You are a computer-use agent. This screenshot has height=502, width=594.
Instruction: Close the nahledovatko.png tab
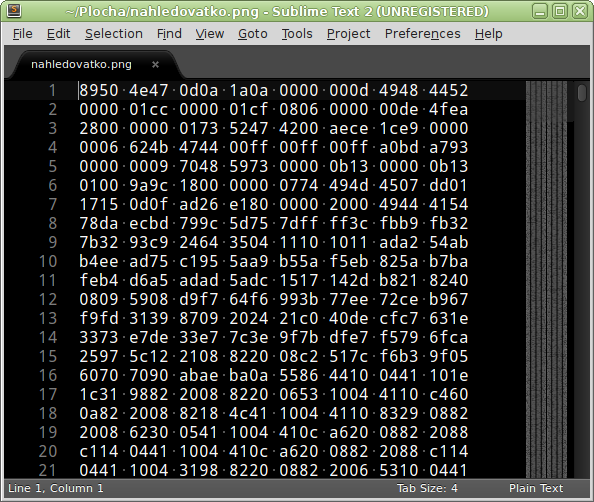point(155,65)
